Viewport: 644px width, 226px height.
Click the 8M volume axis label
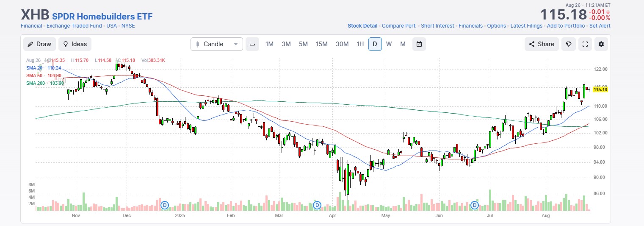click(x=31, y=185)
